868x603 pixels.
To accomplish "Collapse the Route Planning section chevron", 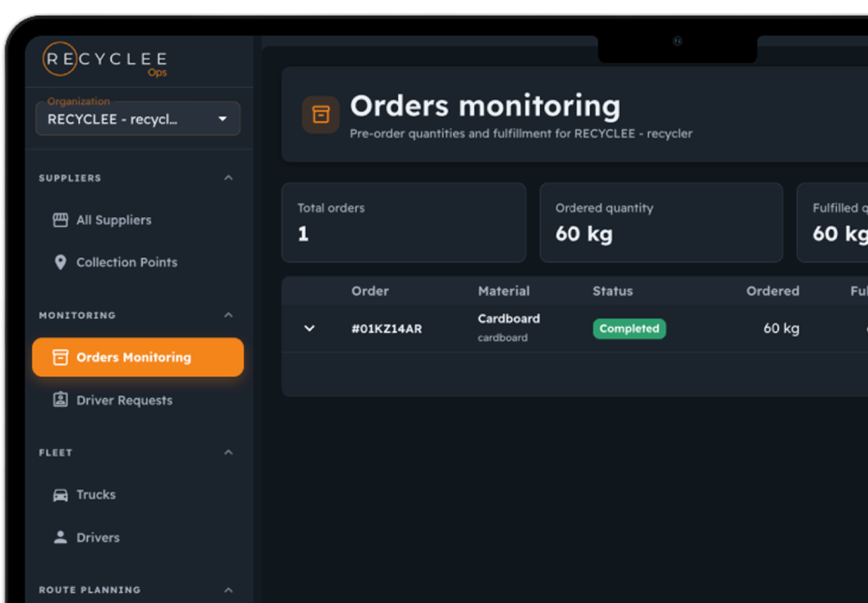I will click(228, 589).
